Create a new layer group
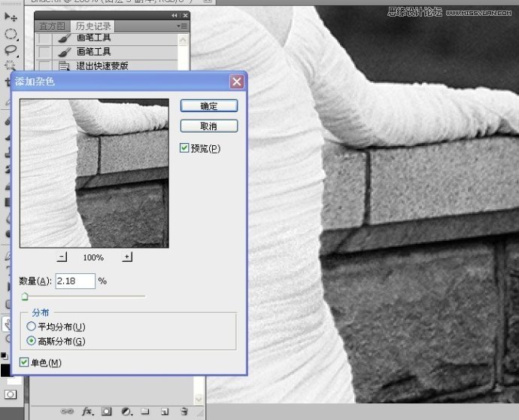The height and width of the screenshot is (420, 519). [145, 412]
